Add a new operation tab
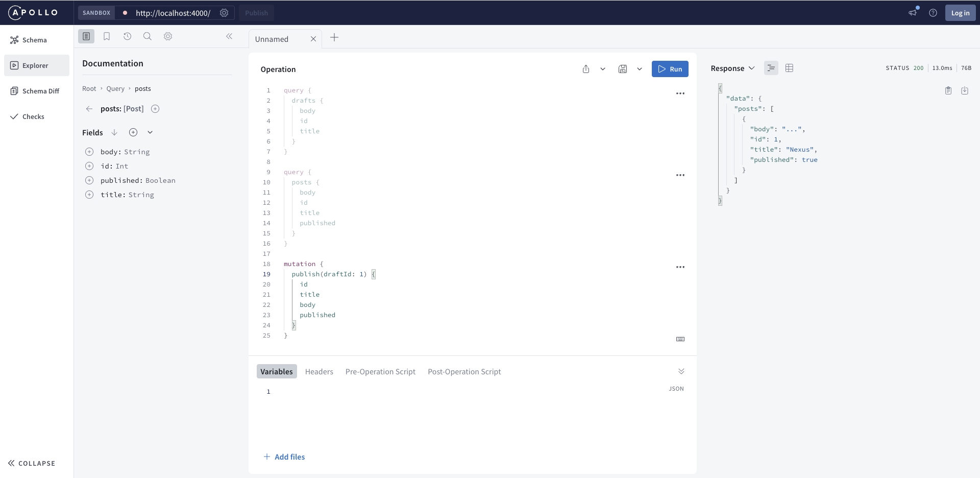 pos(334,37)
